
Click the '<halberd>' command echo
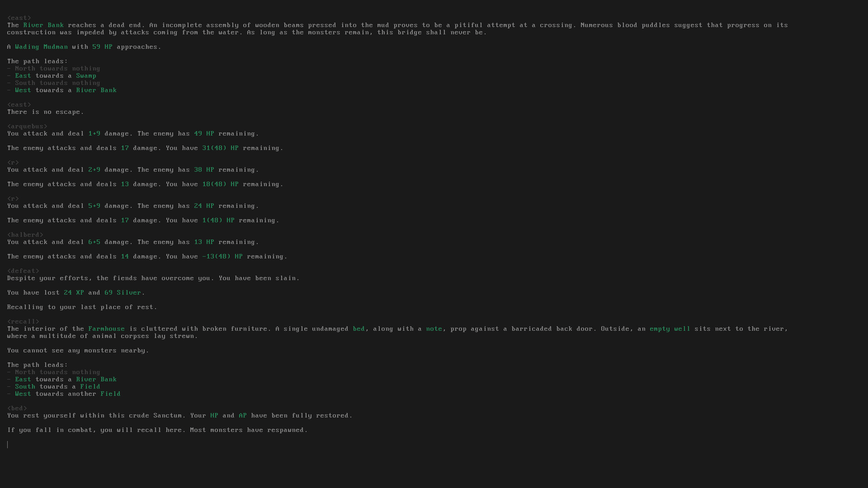tap(25, 235)
